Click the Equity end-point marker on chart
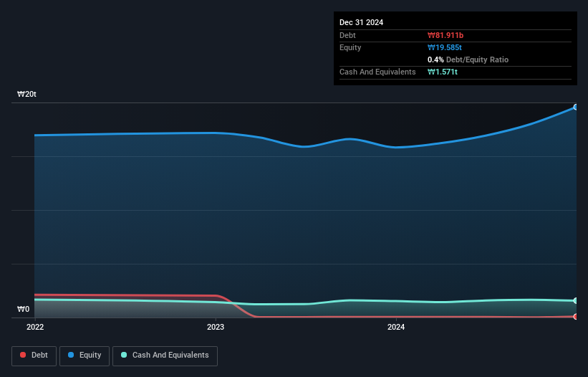Image resolution: width=588 pixels, height=377 pixels. (576, 108)
